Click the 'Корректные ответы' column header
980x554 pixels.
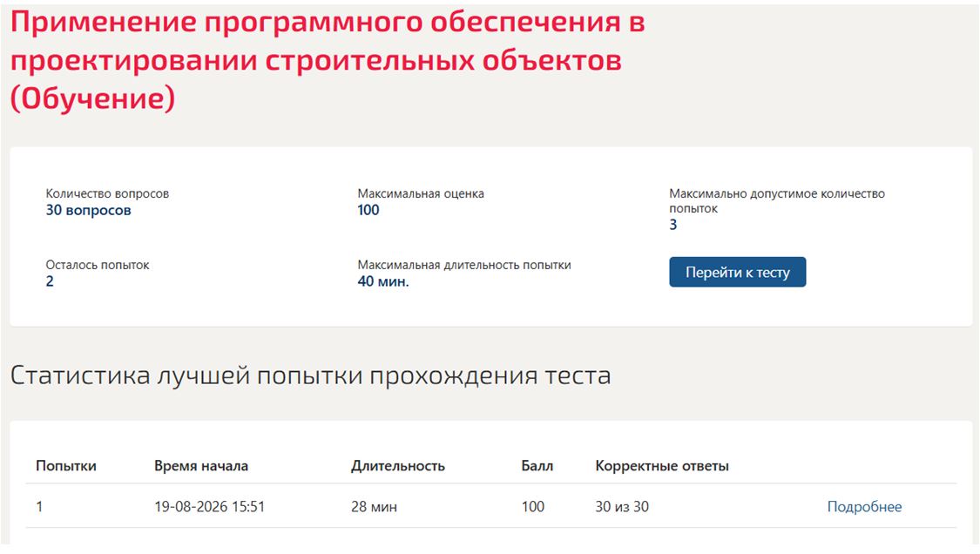click(x=662, y=466)
